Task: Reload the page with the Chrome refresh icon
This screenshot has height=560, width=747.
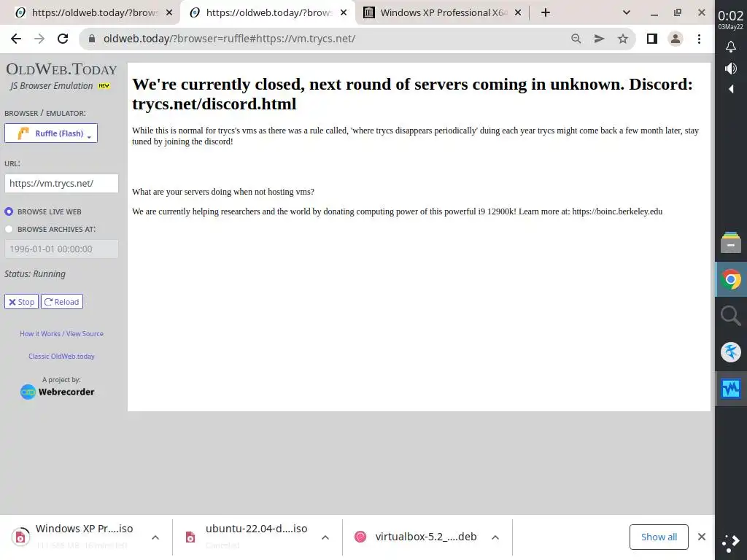Action: (63, 39)
